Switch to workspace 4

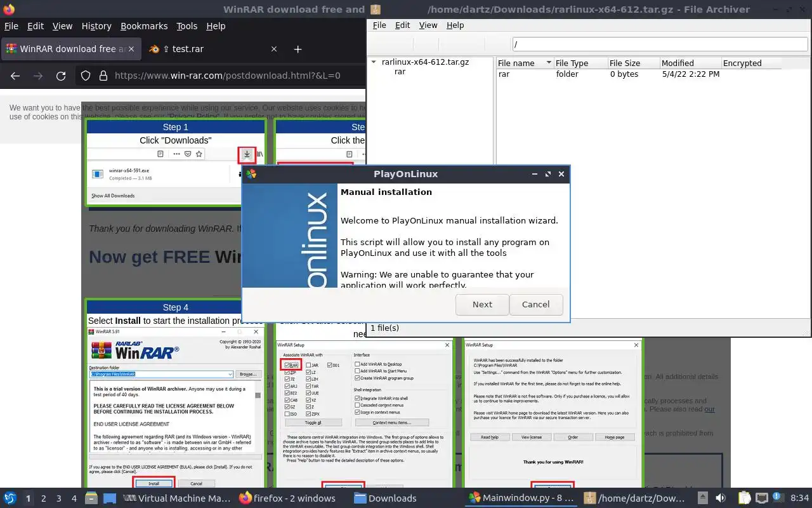74,498
